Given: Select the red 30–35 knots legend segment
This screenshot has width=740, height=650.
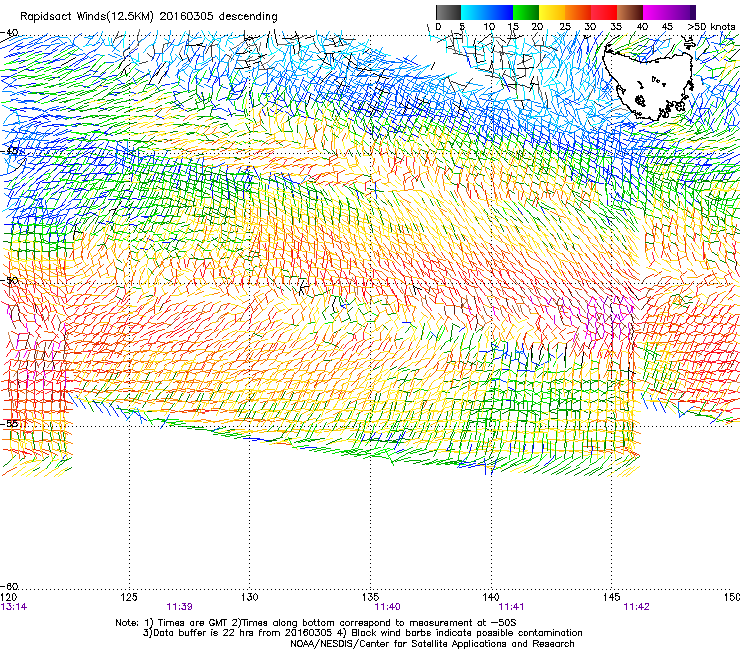Looking at the screenshot, I should [604, 12].
